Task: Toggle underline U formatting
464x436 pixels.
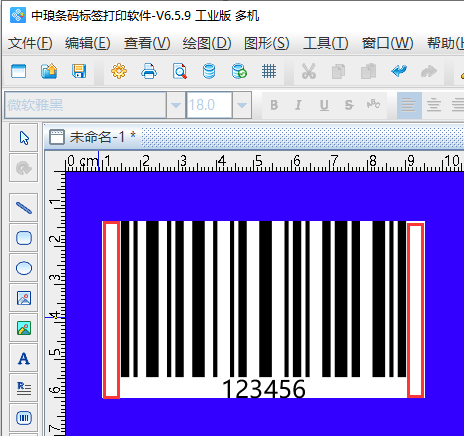Action: (x=324, y=105)
